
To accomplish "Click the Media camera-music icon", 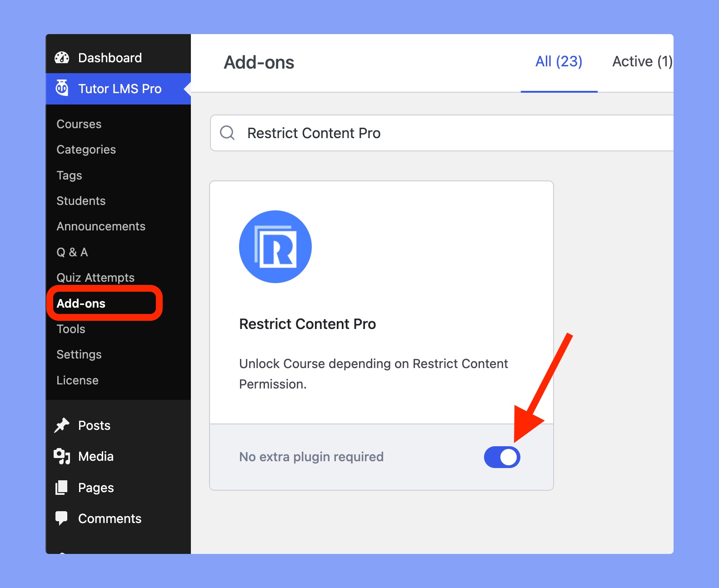I will [62, 456].
